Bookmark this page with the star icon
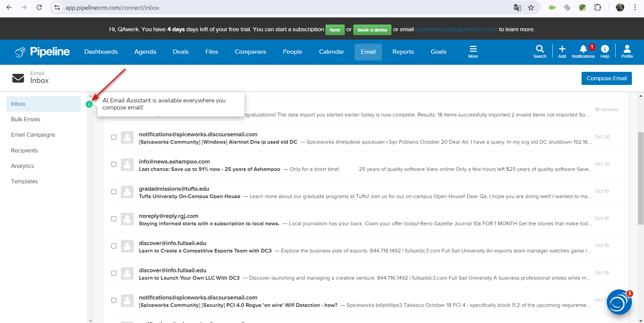Viewport: 644px width, 323px height. pyautogui.click(x=531, y=7)
